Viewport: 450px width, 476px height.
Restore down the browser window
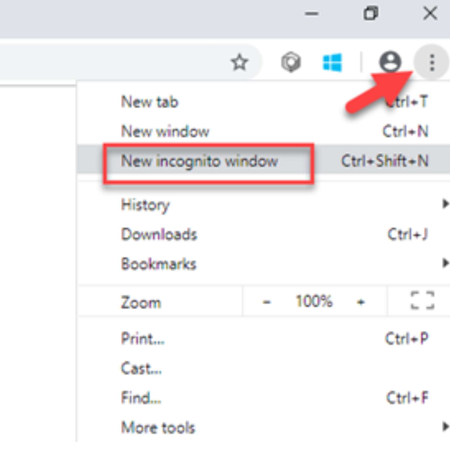[x=371, y=13]
